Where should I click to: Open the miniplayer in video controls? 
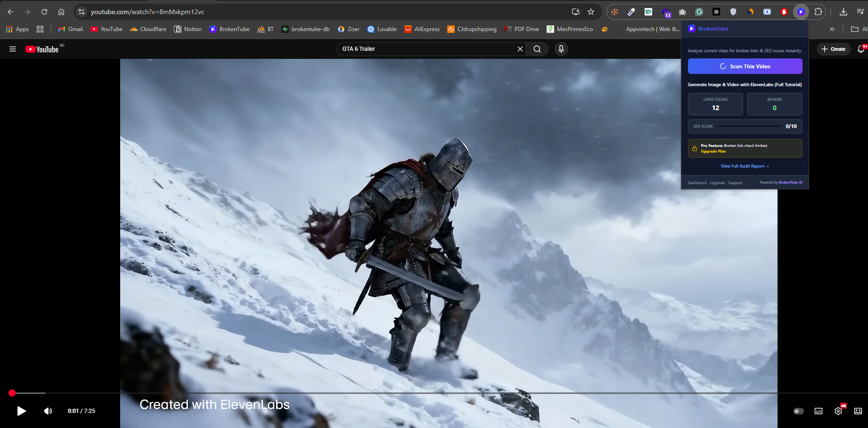pos(858,411)
